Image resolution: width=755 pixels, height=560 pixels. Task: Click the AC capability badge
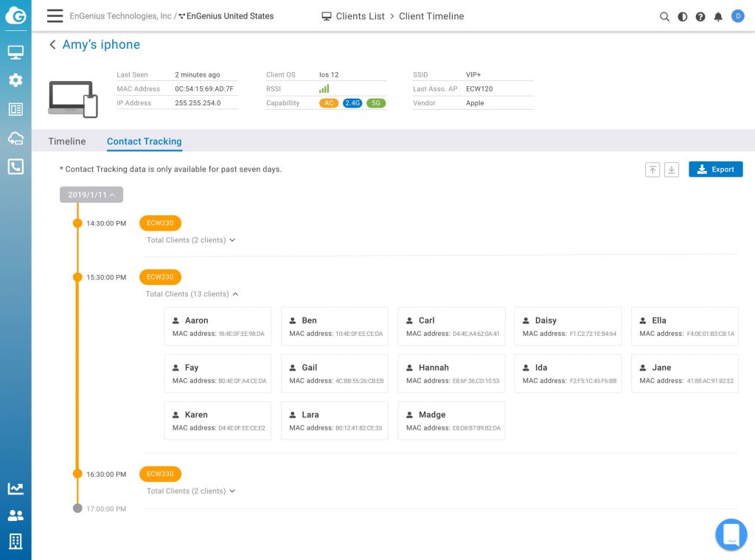[x=329, y=103]
